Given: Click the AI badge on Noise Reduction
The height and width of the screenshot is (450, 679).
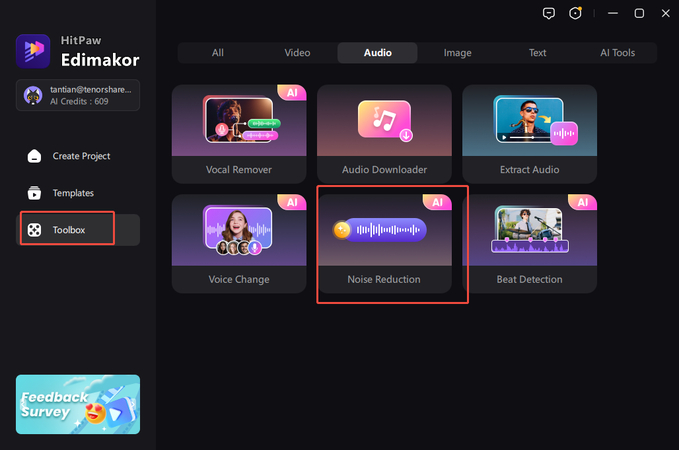Looking at the screenshot, I should pos(437,202).
